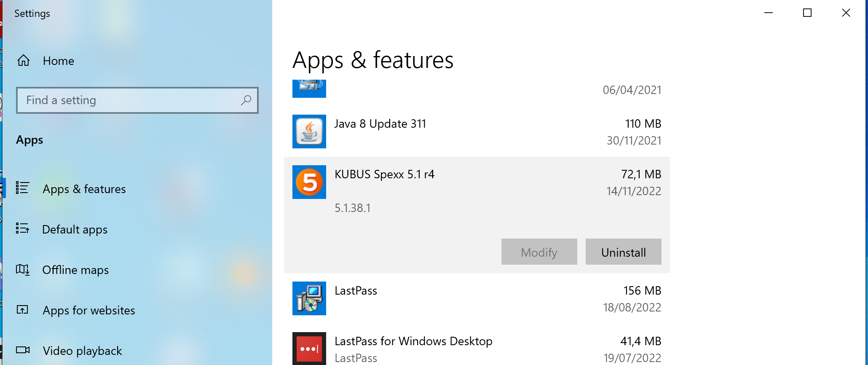Click the partially visible app icon dated 06/04/2021
868x365 pixels.
[x=309, y=89]
